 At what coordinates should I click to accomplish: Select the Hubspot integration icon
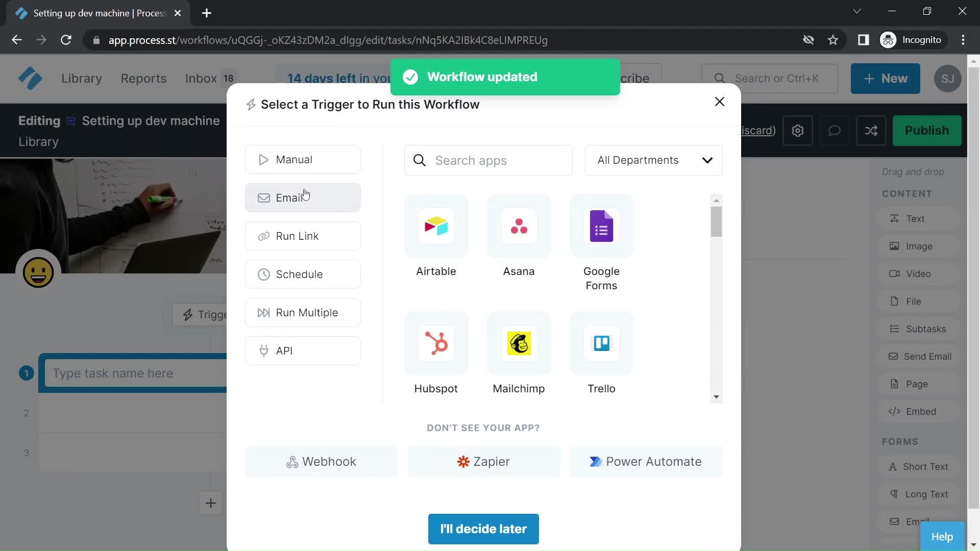tap(436, 343)
